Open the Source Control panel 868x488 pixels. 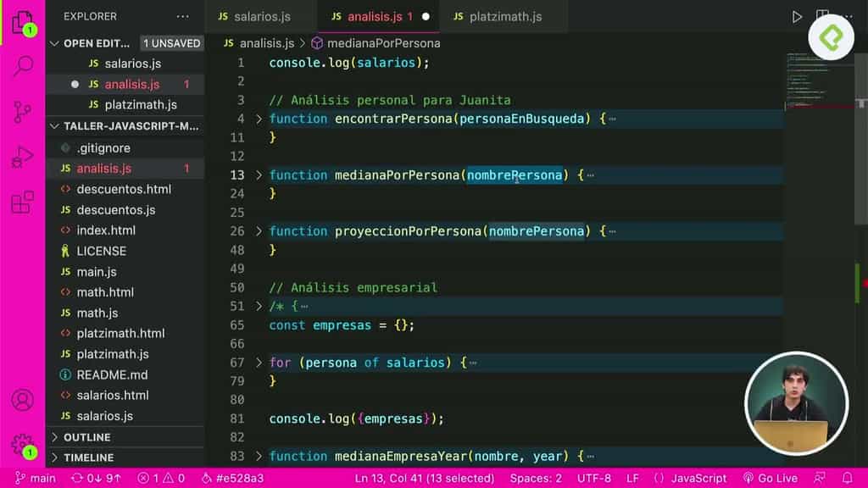click(22, 111)
